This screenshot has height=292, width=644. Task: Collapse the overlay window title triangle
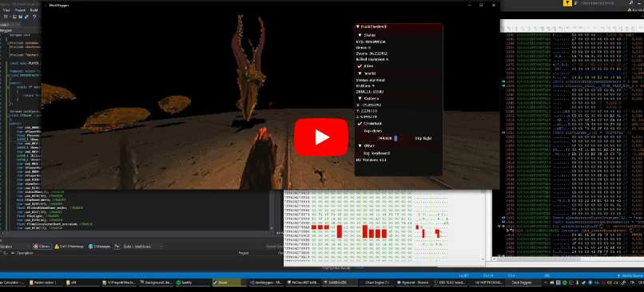pyautogui.click(x=358, y=26)
